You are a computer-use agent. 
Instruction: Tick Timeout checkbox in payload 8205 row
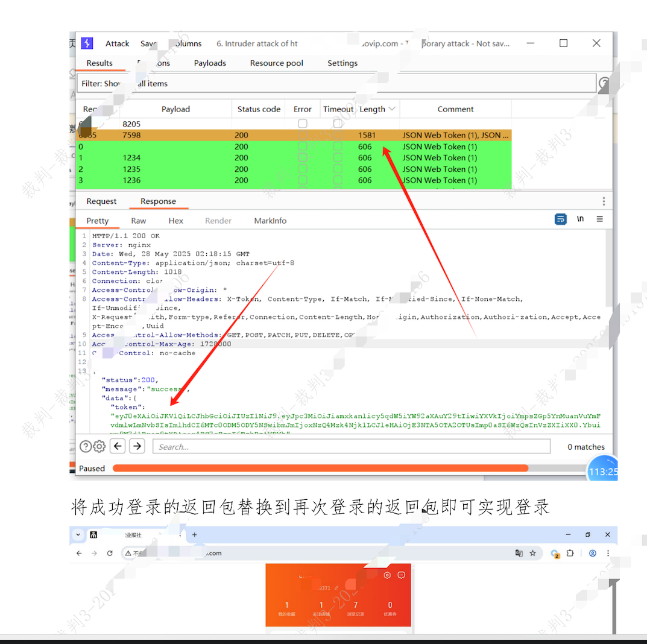click(338, 124)
